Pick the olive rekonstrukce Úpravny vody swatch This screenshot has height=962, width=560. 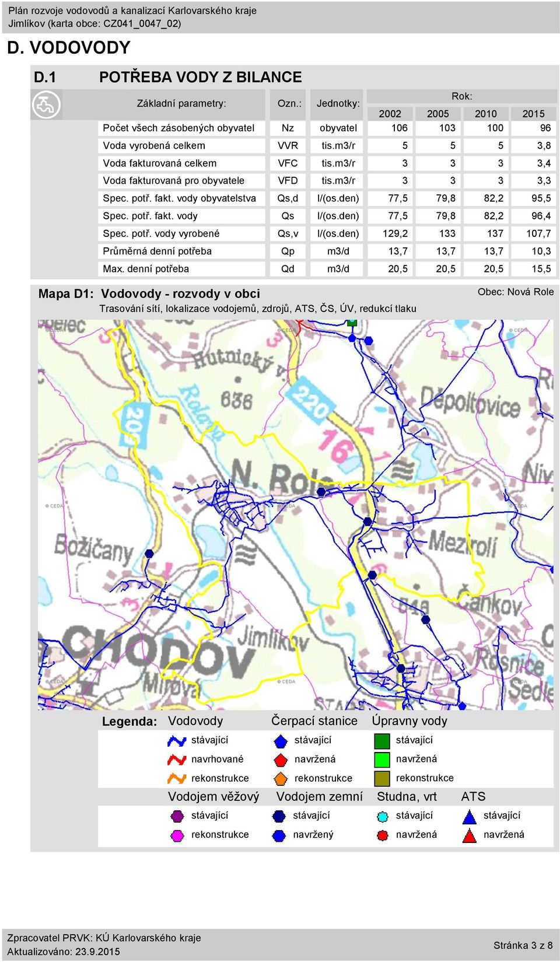click(x=382, y=778)
